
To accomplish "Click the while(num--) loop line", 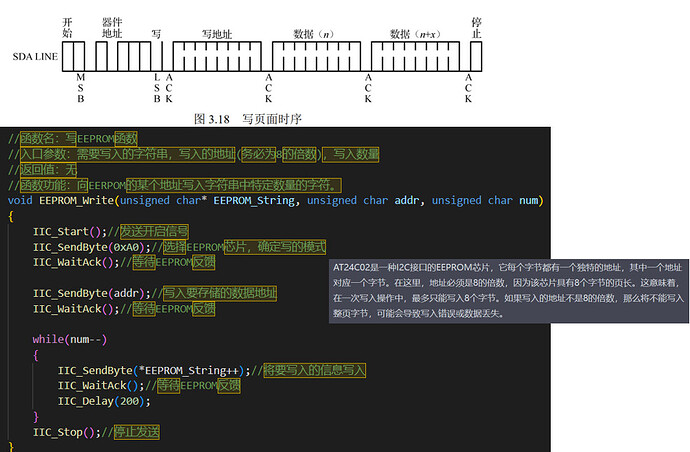I will pos(70,339).
